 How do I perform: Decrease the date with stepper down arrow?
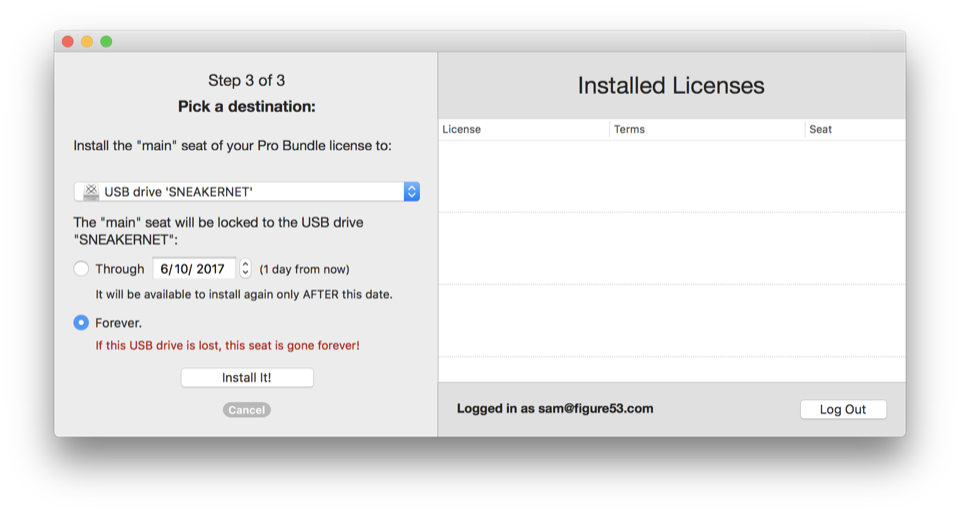pyautogui.click(x=245, y=273)
